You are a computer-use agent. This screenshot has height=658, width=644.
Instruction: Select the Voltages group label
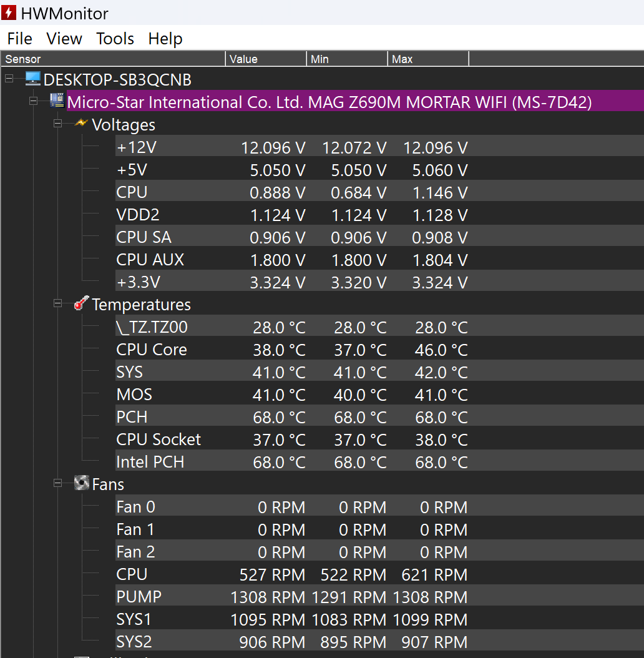(x=124, y=125)
